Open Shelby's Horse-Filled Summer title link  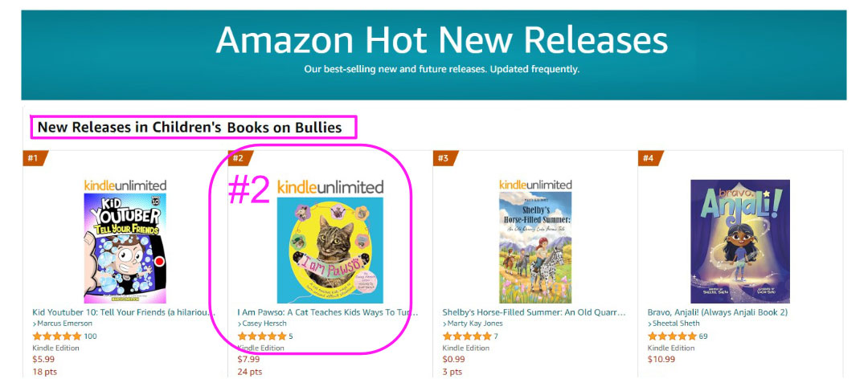pyautogui.click(x=533, y=312)
